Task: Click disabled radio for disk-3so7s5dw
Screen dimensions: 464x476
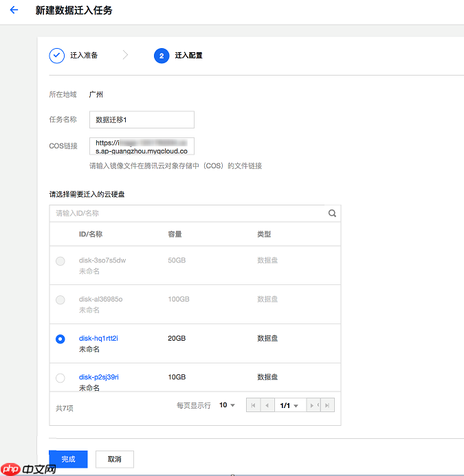Action: (60, 261)
